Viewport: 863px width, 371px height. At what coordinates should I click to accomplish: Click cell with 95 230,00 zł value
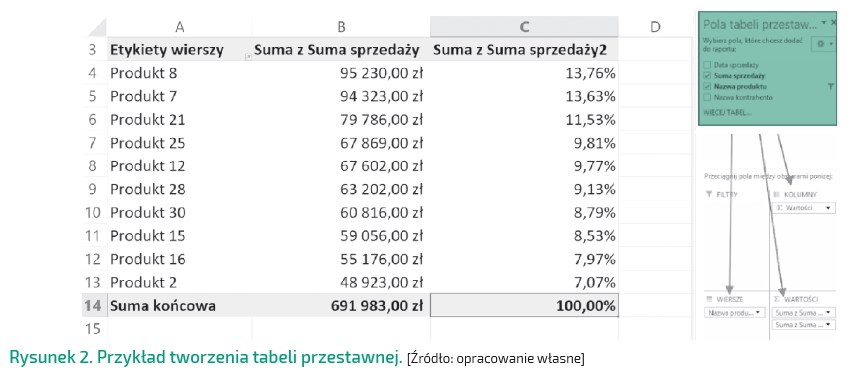(341, 73)
